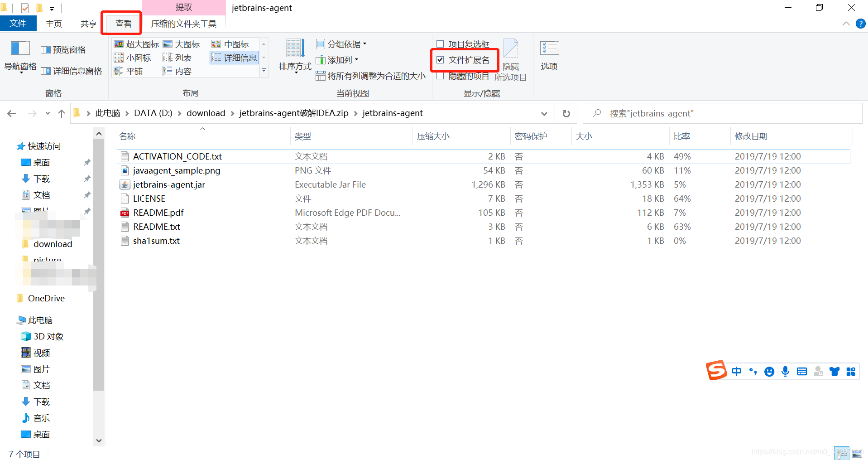Open 3D Objects (3D 对象) in sidebar
The height and width of the screenshot is (460, 868).
click(x=43, y=336)
